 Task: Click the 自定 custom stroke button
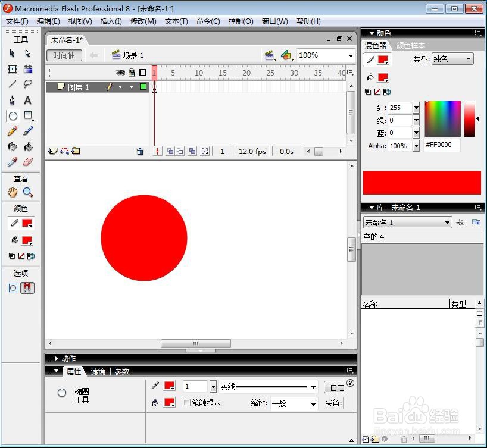tap(334, 387)
